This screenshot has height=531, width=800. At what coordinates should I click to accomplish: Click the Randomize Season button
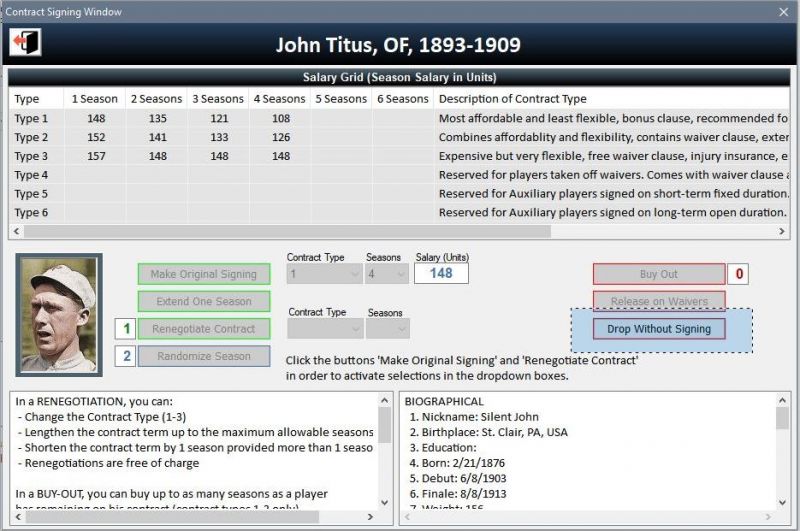click(203, 356)
